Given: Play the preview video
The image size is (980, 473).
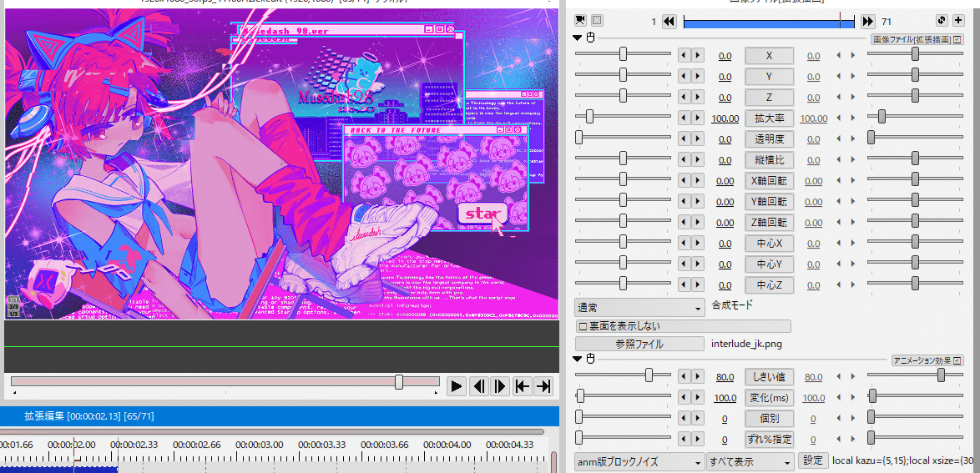Looking at the screenshot, I should [x=457, y=387].
